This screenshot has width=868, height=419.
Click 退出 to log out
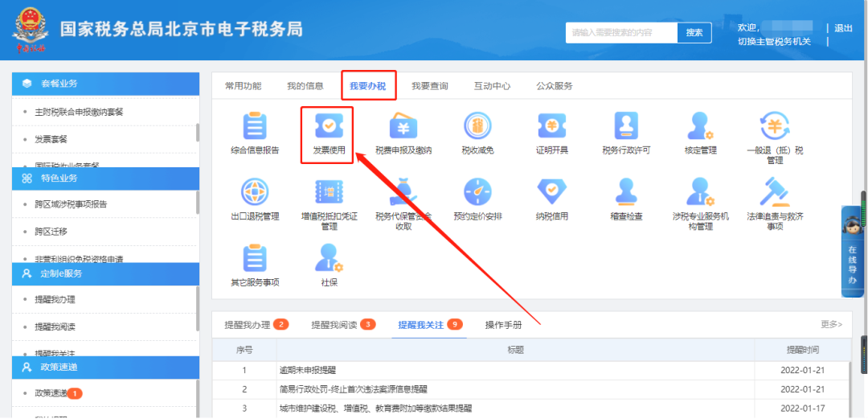(843, 28)
